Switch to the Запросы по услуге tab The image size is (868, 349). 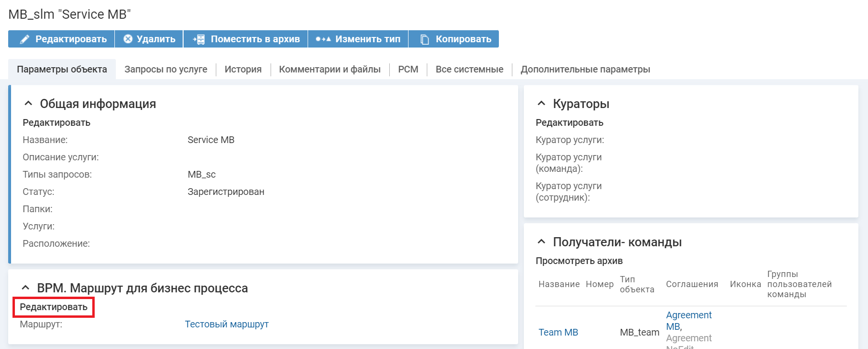tap(166, 69)
